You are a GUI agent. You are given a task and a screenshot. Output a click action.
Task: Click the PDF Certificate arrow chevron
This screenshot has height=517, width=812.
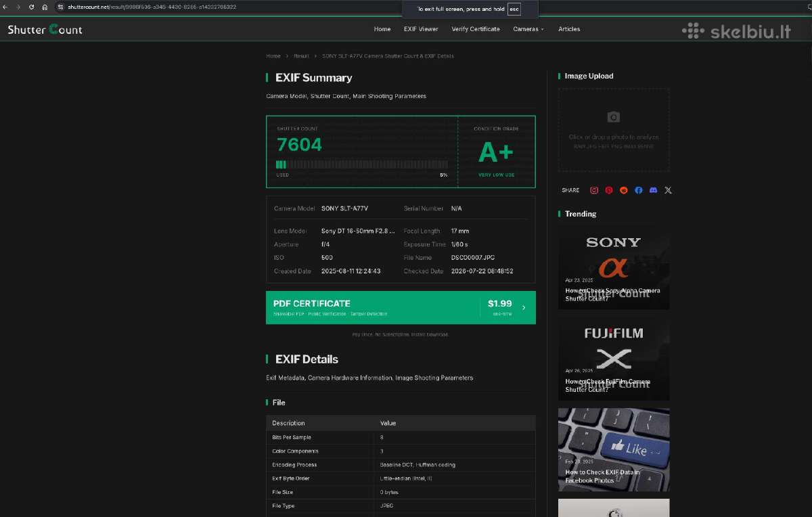coord(524,307)
